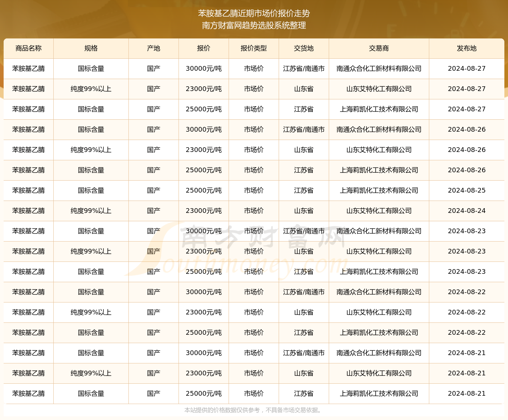Select the 发布地 column header
The width and height of the screenshot is (508, 420).
[467, 48]
